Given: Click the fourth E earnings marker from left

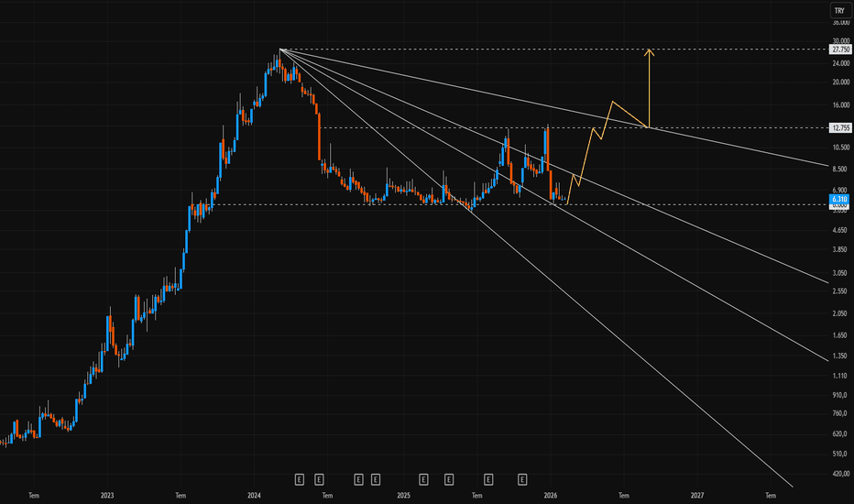Looking at the screenshot, I should click(376, 479).
